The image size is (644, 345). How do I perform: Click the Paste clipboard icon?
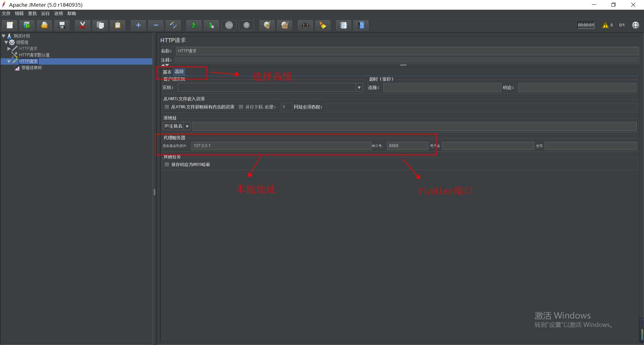[117, 25]
